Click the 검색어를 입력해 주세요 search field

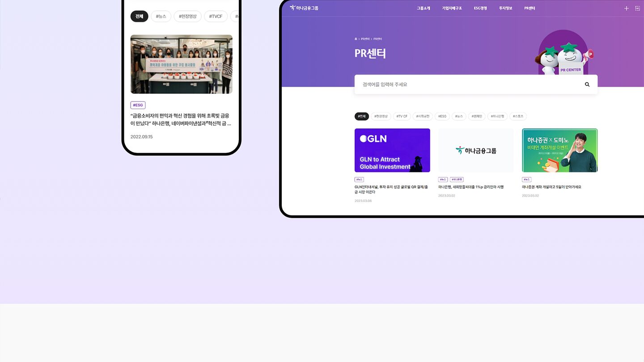click(x=465, y=84)
